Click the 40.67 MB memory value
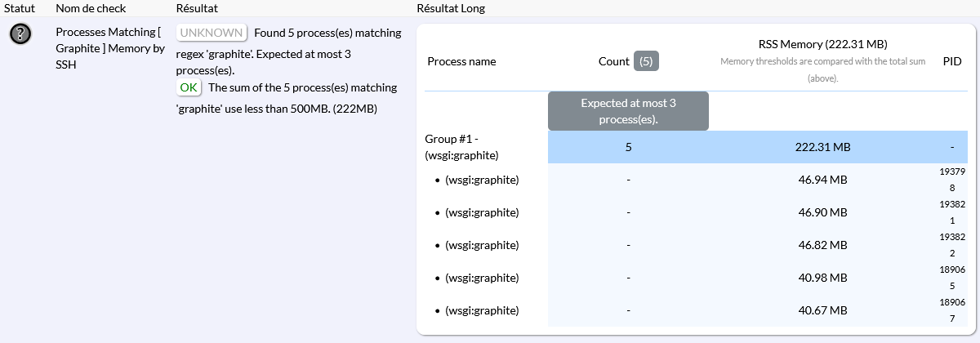The height and width of the screenshot is (343, 980). (x=823, y=310)
